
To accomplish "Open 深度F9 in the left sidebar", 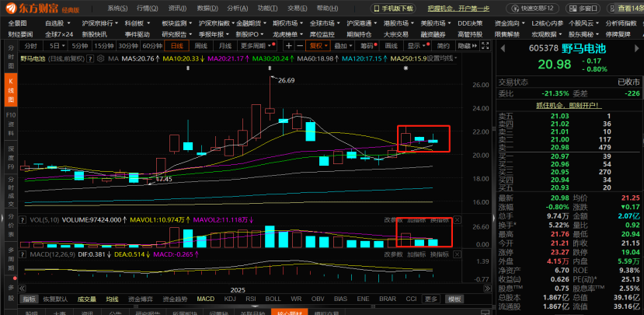I will tap(11, 156).
